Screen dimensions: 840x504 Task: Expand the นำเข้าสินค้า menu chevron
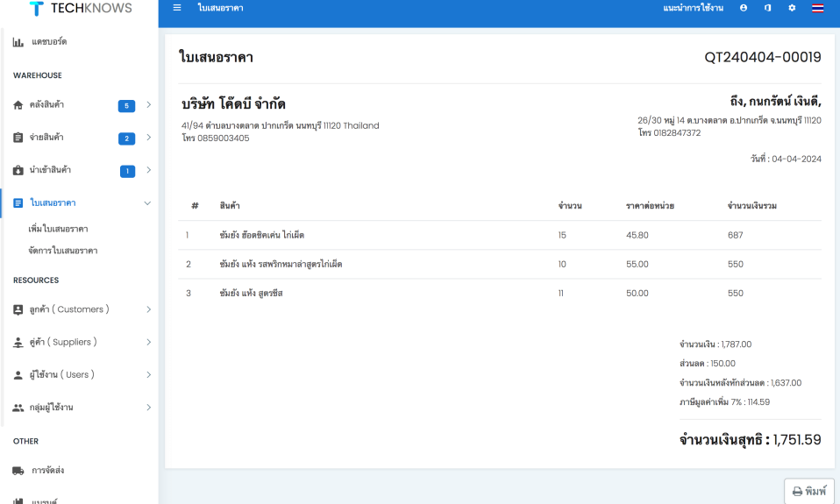click(x=148, y=170)
